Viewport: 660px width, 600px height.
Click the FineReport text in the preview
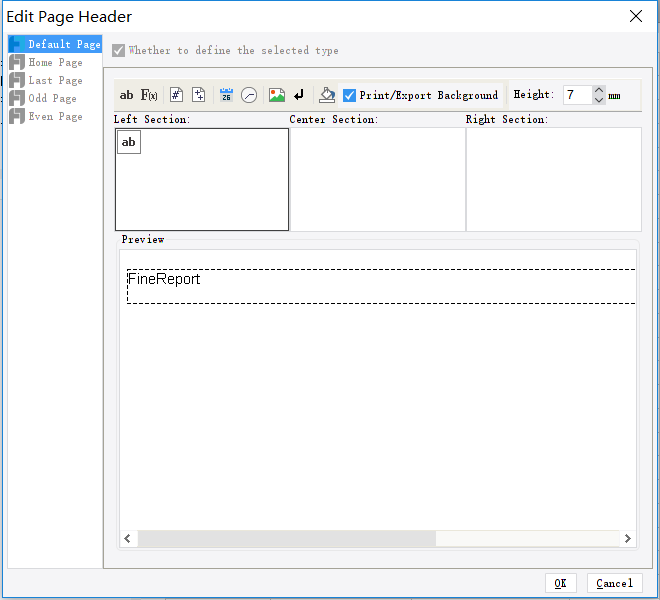click(x=164, y=279)
